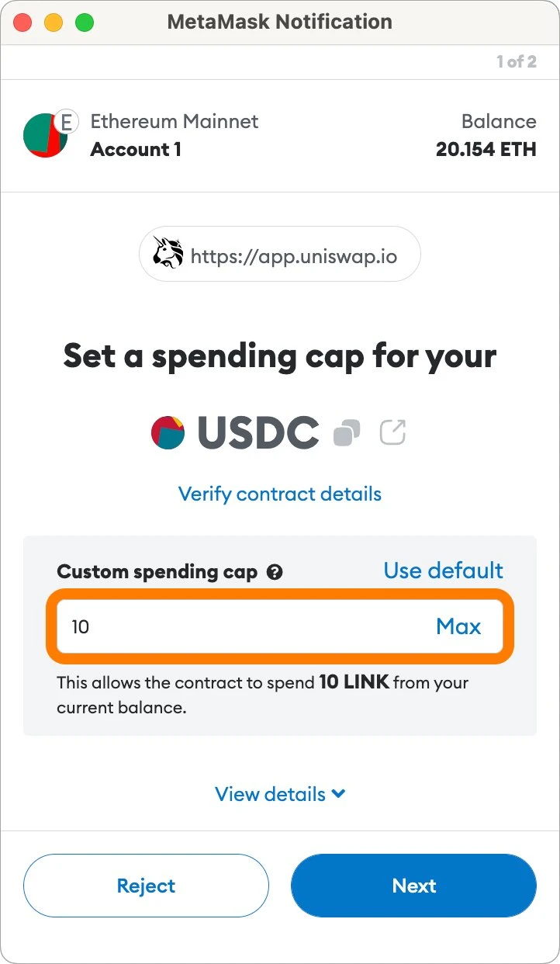Click the Uniswap unicorn logo
This screenshot has width=560, height=964.
click(x=168, y=253)
